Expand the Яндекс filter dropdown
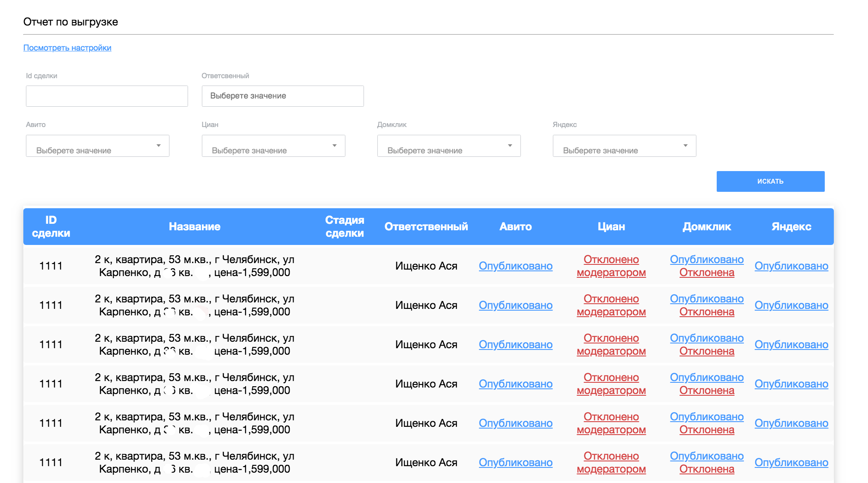Screen dimensions: 868x483 pos(624,146)
